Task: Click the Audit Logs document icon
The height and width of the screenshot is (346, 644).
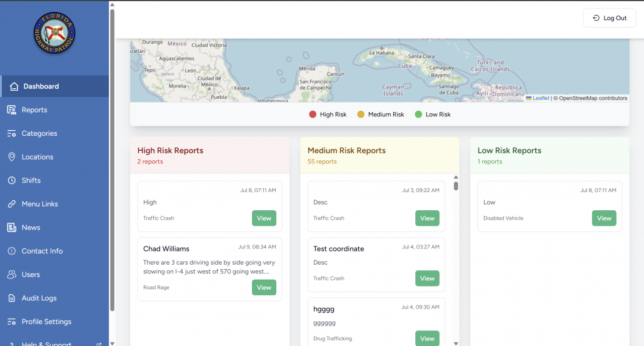Action: 11,298
